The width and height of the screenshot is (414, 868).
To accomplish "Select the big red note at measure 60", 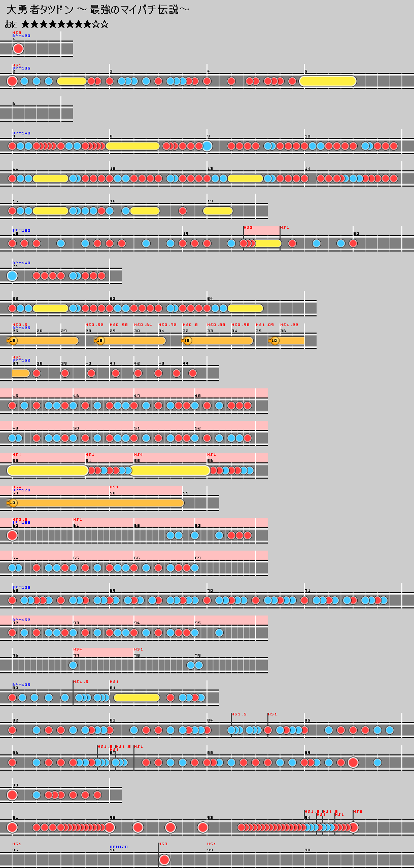I will [12, 535].
